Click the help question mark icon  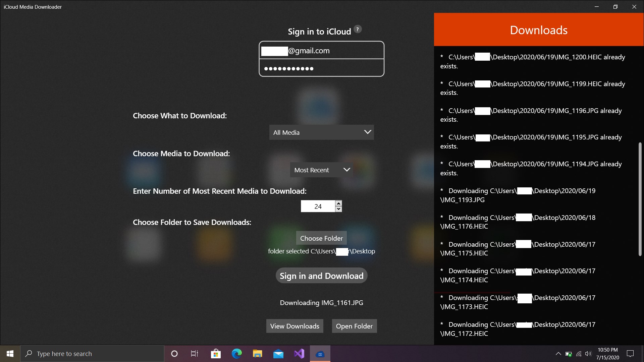358,29
